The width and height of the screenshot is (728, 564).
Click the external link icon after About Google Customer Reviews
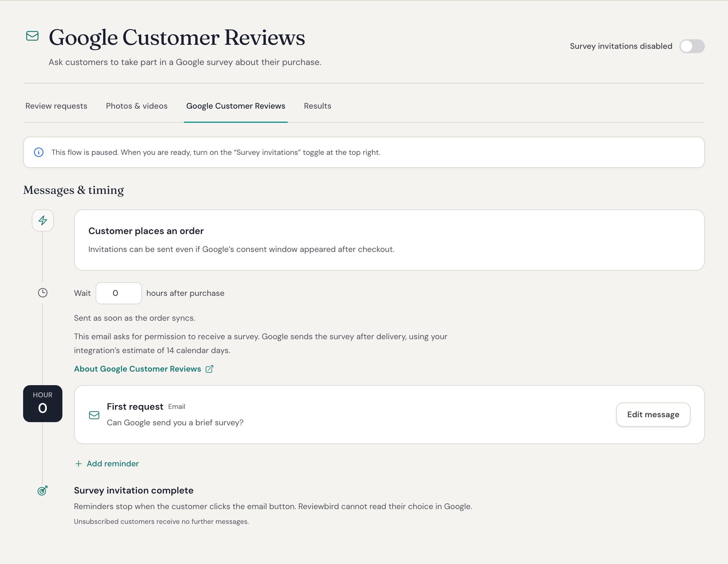point(209,369)
